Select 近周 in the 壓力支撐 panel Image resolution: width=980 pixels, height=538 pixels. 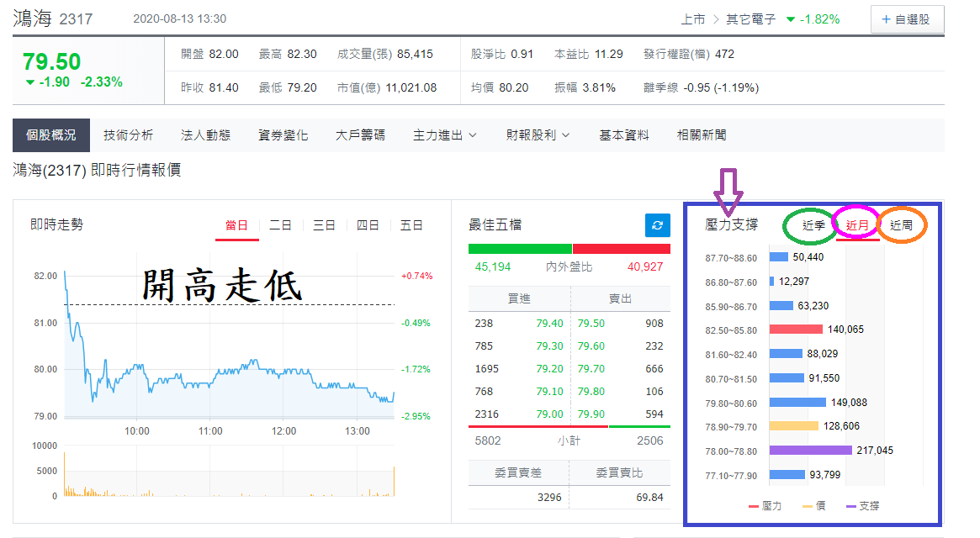click(901, 225)
